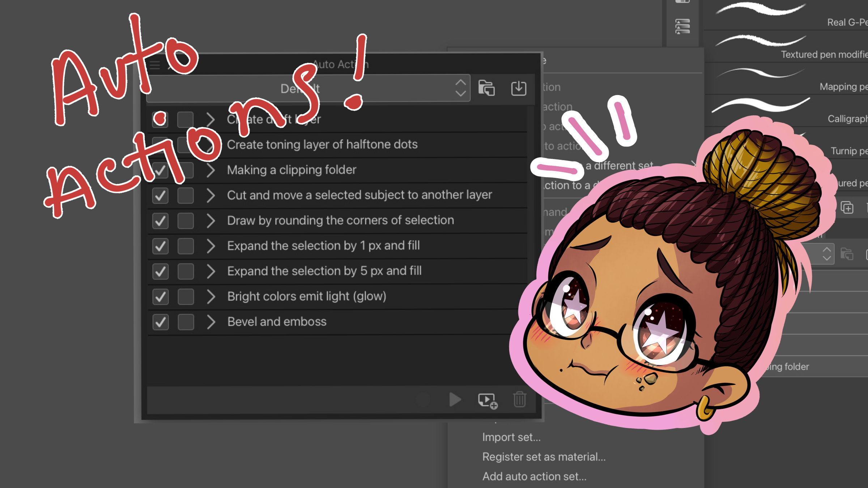Select Register set as material... menu item
Image resolution: width=868 pixels, height=488 pixels.
pyautogui.click(x=544, y=457)
